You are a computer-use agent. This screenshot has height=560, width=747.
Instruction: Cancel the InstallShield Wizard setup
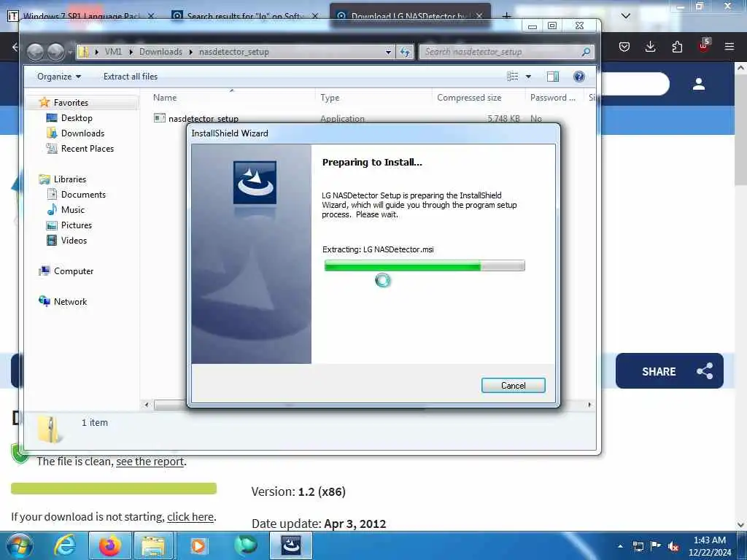(x=513, y=385)
